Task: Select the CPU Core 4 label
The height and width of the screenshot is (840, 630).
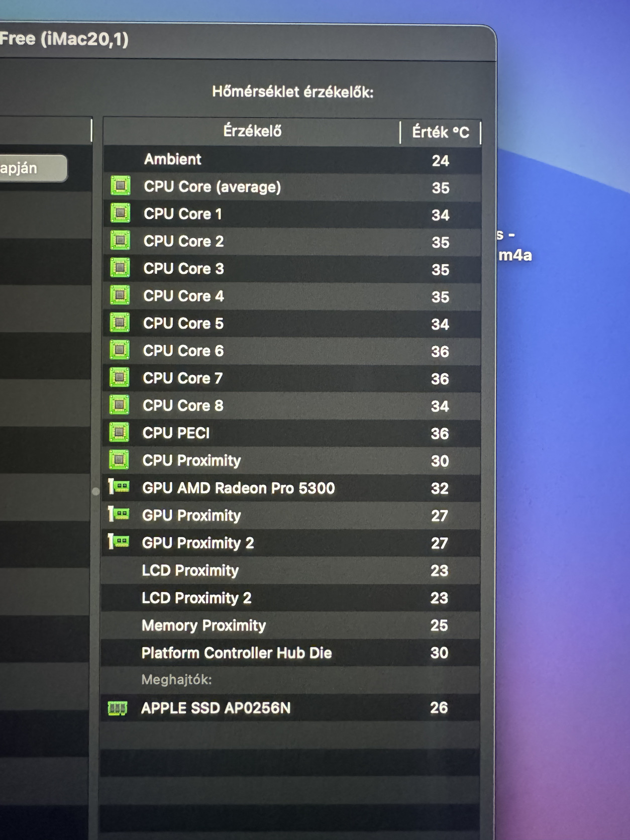Action: pos(183,296)
